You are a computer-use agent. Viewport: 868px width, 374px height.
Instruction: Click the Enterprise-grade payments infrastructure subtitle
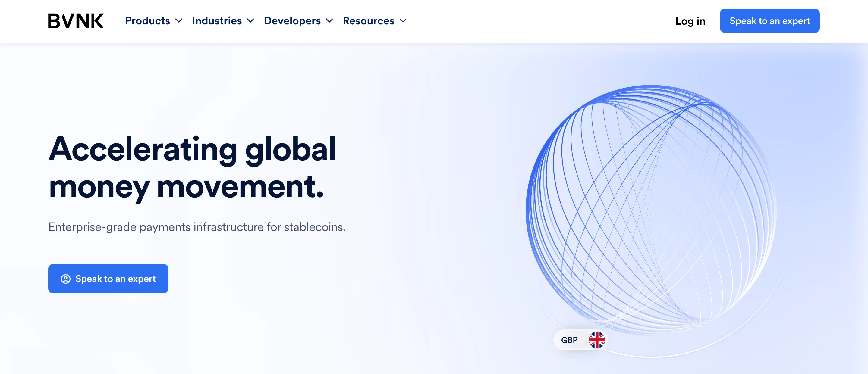point(197,227)
